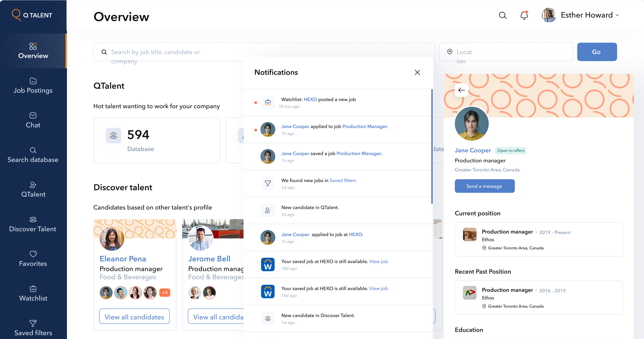
Task: Click the job title search input field
Action: 175,52
